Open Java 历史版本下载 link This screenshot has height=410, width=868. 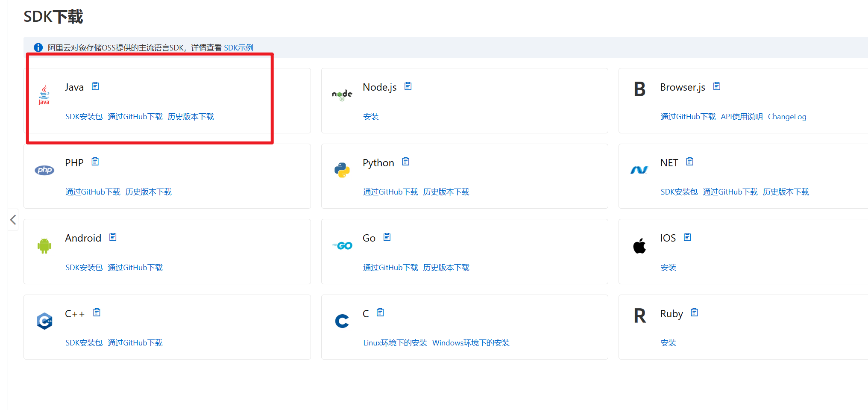(x=191, y=117)
